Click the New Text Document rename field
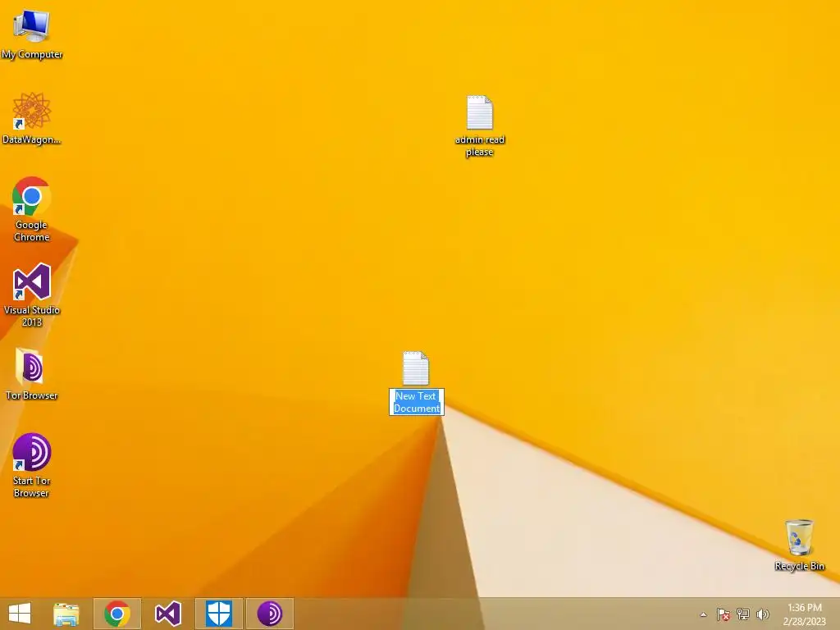Image resolution: width=840 pixels, height=630 pixels. click(x=417, y=402)
